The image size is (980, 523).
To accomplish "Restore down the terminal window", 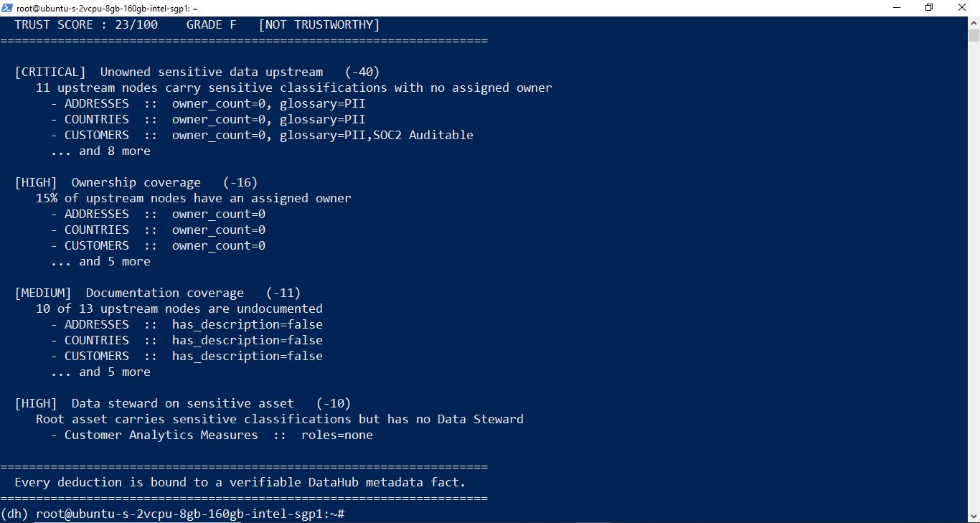I will pos(930,8).
